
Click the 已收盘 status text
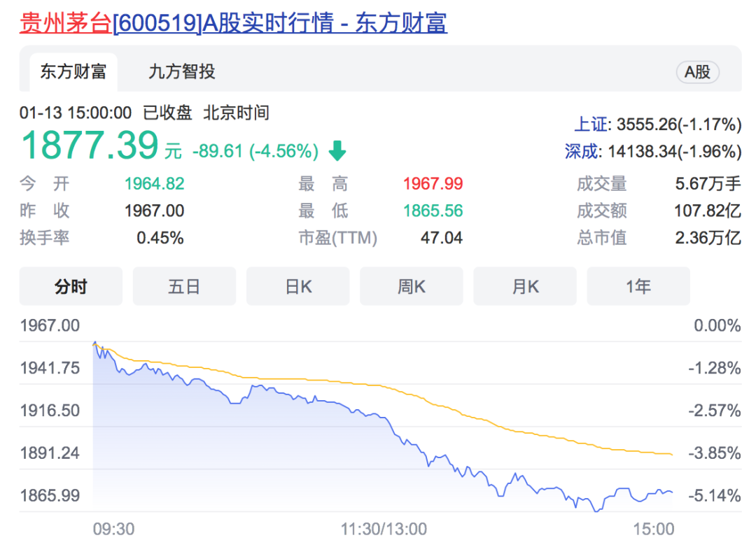click(167, 113)
